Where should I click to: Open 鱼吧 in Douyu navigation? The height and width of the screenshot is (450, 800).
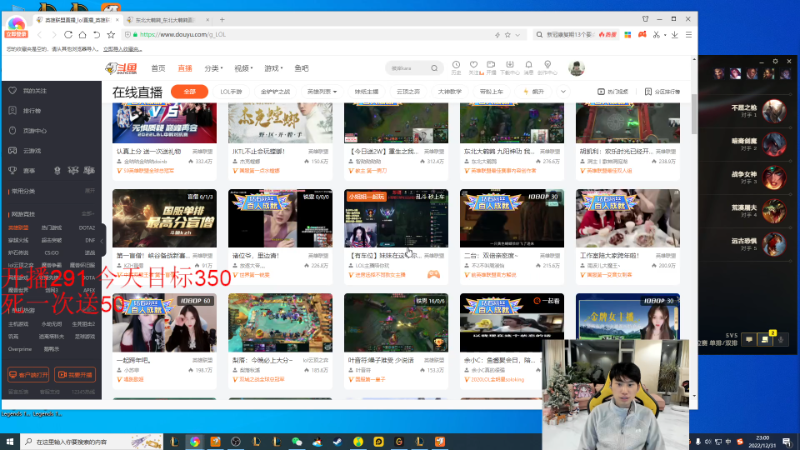click(x=302, y=68)
